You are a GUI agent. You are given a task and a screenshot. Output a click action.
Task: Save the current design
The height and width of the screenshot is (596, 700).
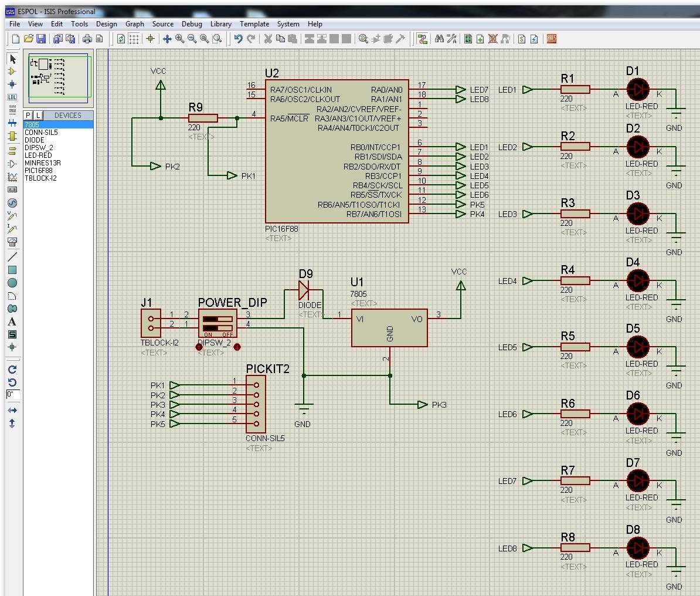(40, 39)
